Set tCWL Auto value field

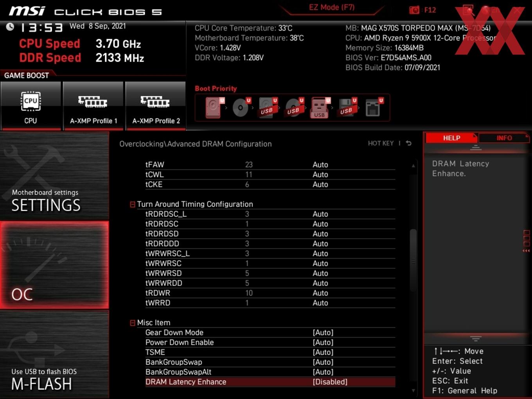(x=320, y=174)
